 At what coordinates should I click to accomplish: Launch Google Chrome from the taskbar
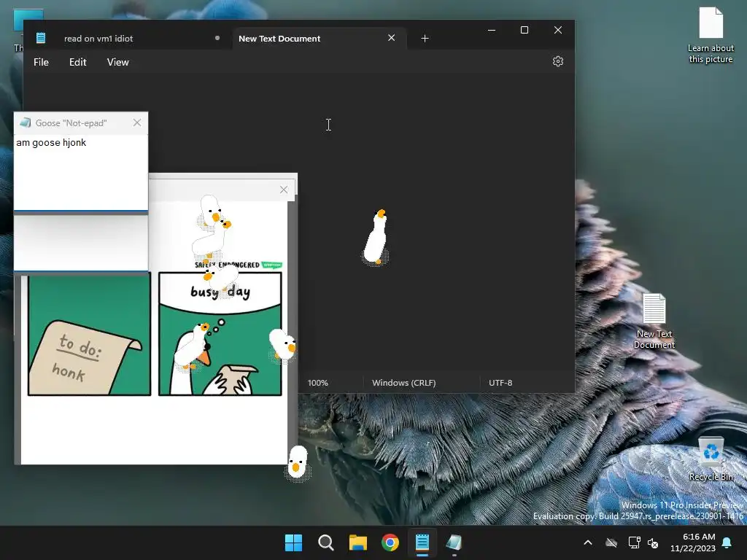coord(390,542)
